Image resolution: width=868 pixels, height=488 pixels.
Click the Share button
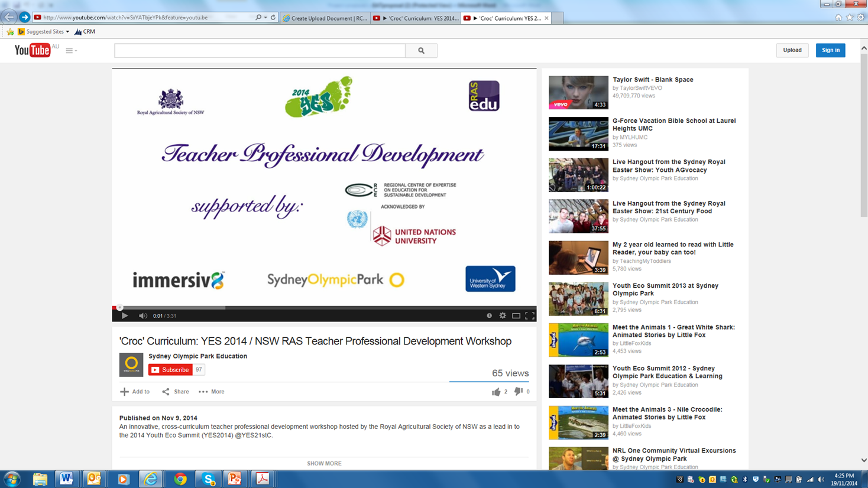click(x=176, y=392)
